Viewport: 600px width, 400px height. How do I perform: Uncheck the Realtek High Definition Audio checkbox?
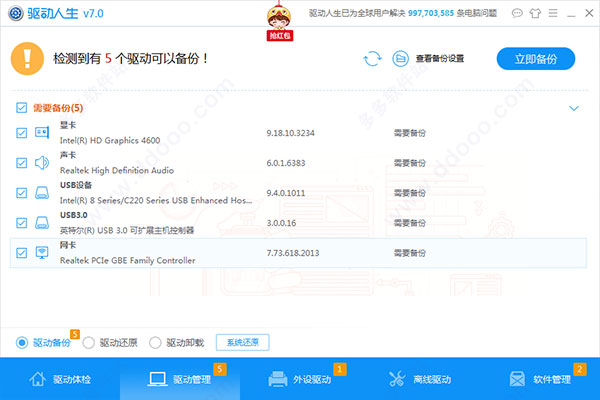coord(21,163)
